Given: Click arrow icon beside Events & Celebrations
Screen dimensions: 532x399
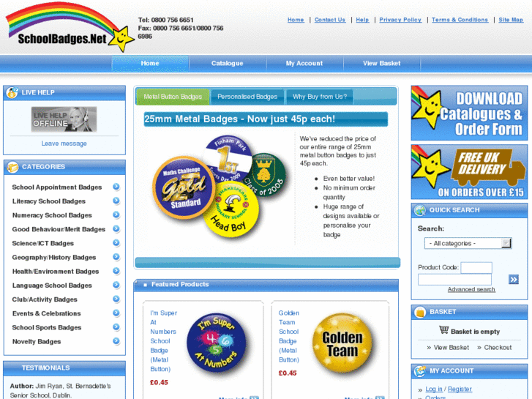Looking at the screenshot, I should pyautogui.click(x=116, y=313).
